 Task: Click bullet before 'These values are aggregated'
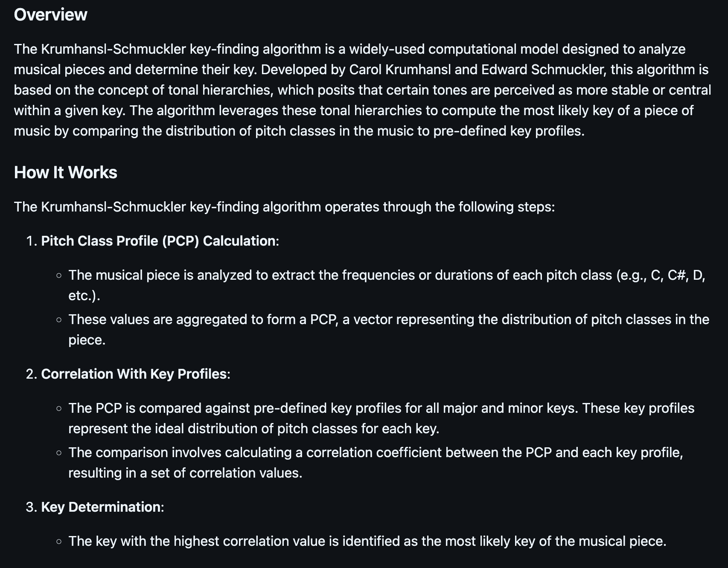(59, 320)
